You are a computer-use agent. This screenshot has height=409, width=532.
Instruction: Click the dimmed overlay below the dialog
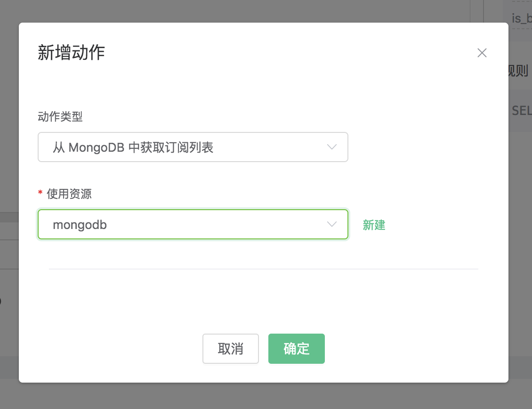pos(264,396)
